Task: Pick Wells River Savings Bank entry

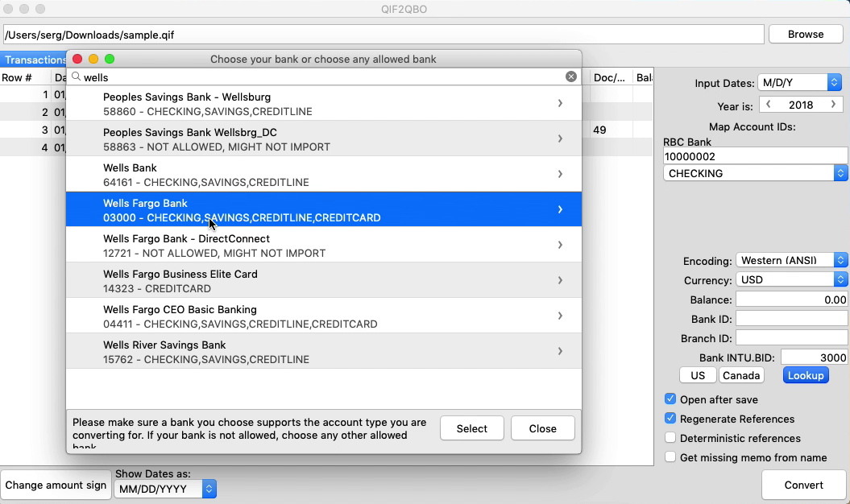Action: coord(324,351)
